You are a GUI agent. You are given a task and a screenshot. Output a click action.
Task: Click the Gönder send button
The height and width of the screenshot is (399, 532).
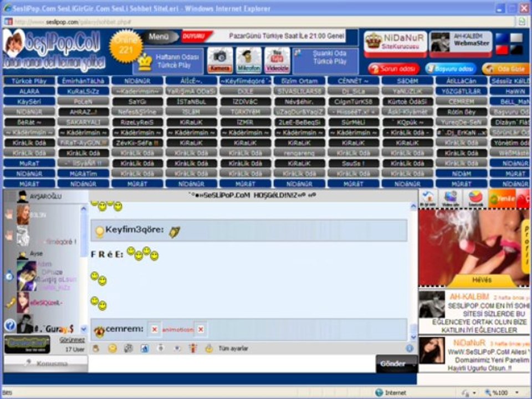[396, 364]
